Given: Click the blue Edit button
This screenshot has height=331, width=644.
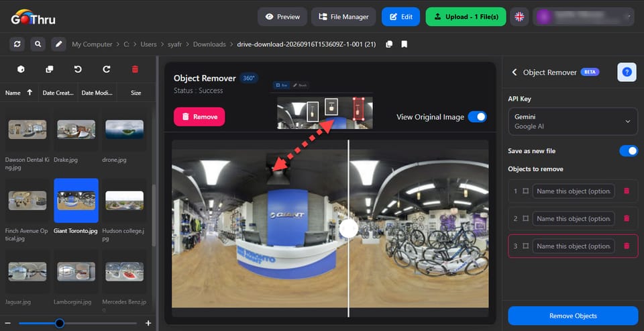Looking at the screenshot, I should (401, 17).
